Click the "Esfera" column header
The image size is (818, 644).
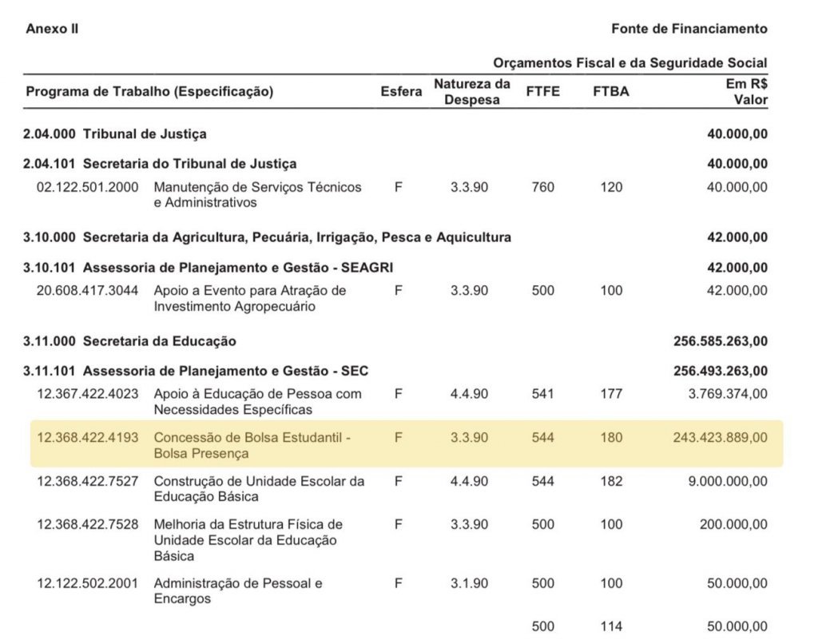401,91
